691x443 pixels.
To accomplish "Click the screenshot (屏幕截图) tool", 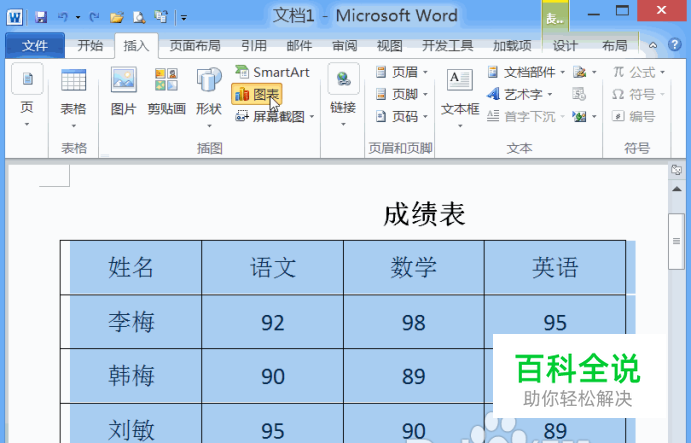I will [x=270, y=116].
